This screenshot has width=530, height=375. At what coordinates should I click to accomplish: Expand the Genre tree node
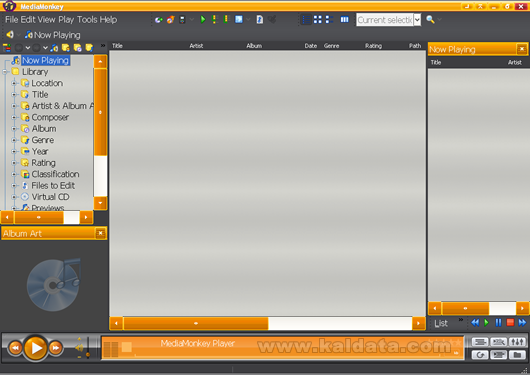(x=14, y=140)
